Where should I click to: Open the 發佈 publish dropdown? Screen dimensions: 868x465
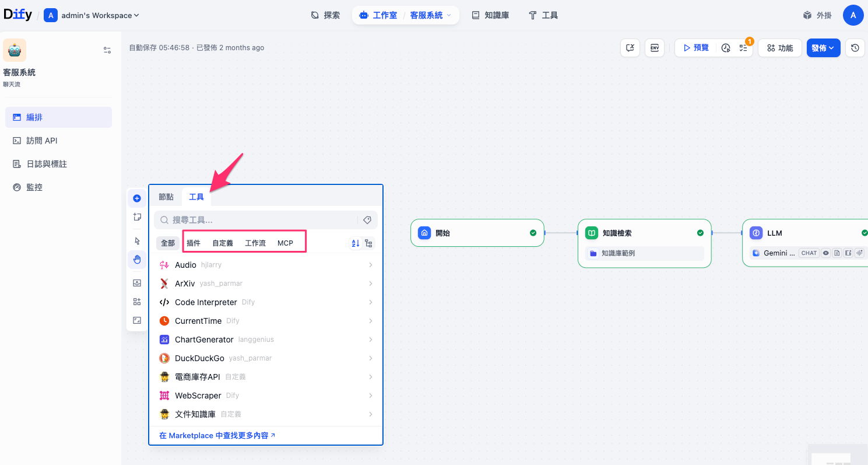point(823,48)
